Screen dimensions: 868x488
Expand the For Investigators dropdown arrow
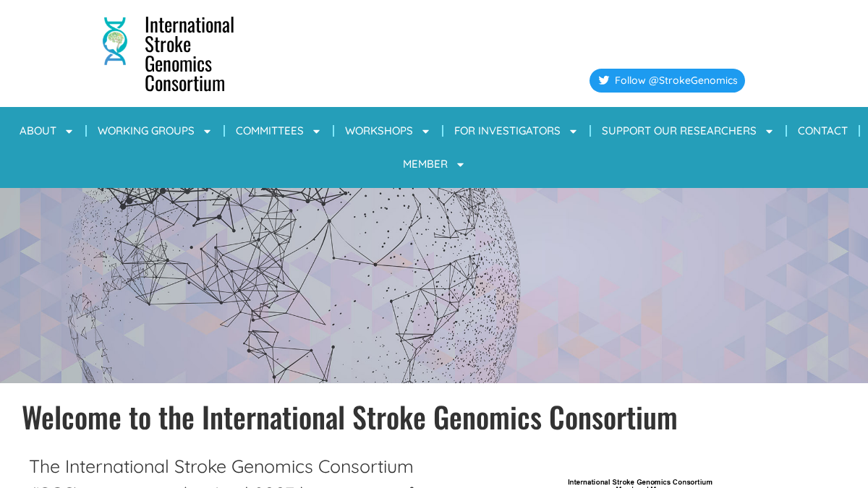click(573, 132)
